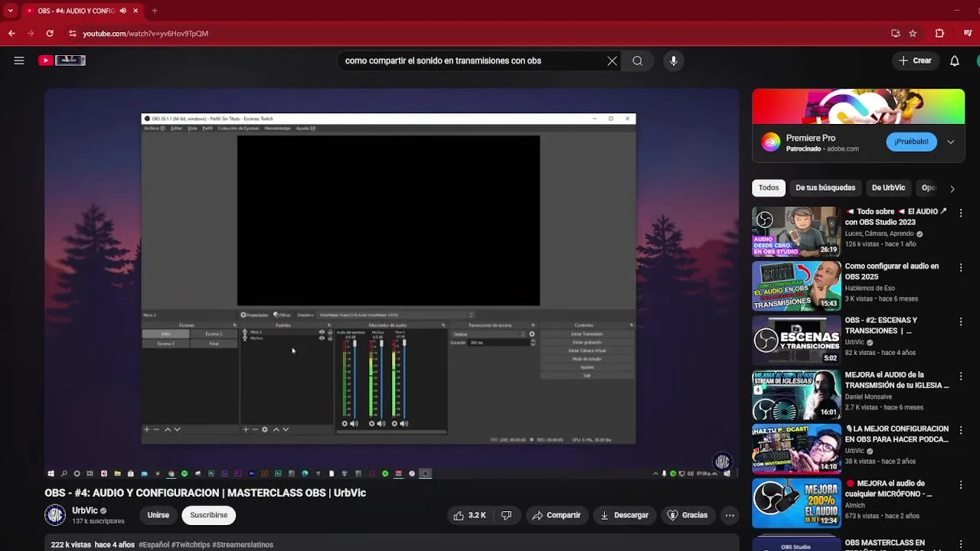View site information next to the URL

72,34
